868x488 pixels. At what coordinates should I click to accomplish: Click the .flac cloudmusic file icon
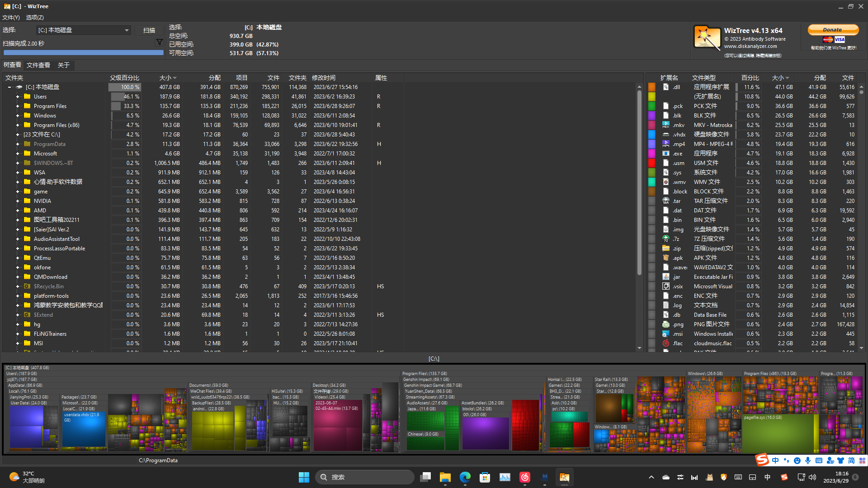pyautogui.click(x=665, y=343)
